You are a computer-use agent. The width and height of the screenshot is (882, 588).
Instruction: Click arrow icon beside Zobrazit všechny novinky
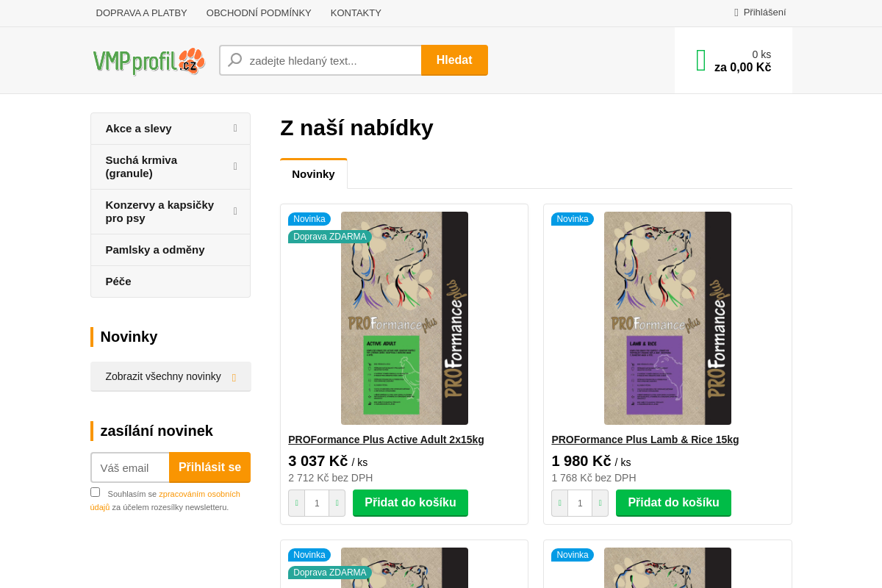click(x=234, y=377)
